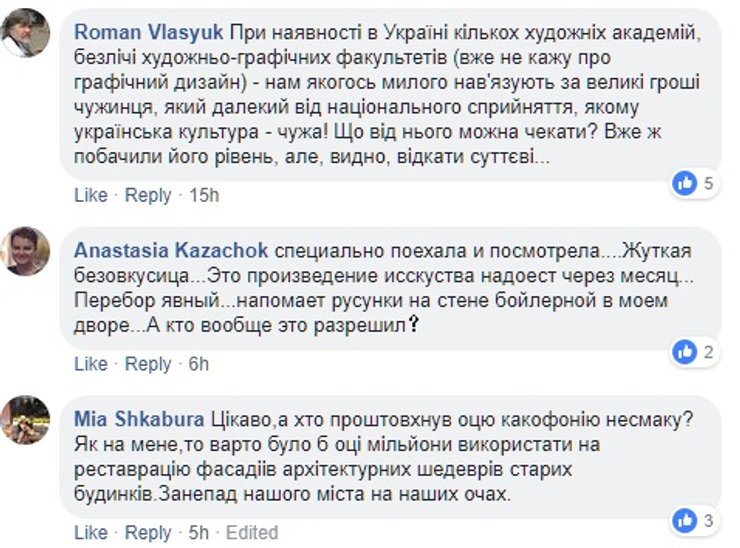Click the like reaction icon on Anastasia Kazachok's comment
The height and width of the screenshot is (548, 740).
pos(685,351)
